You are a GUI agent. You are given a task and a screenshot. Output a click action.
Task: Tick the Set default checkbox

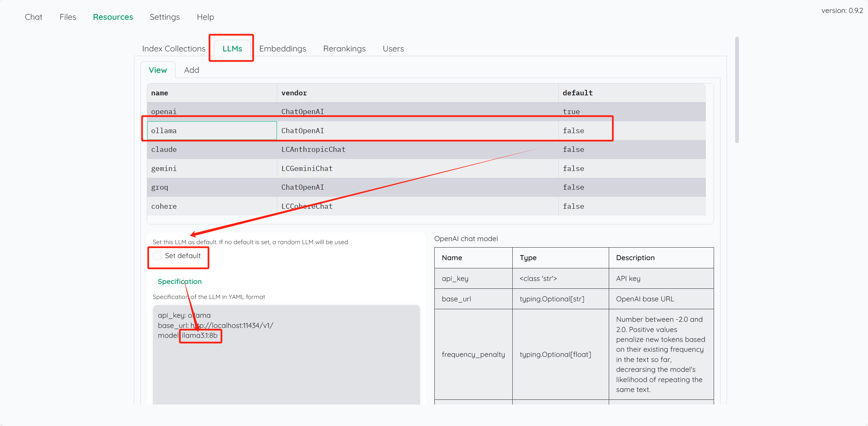157,256
